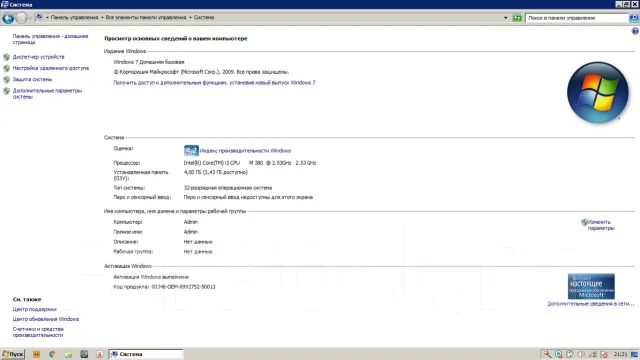The width and height of the screenshot is (640, 360).
Task: Click the shield icon next to Диспетчер устройств
Action: (7, 57)
